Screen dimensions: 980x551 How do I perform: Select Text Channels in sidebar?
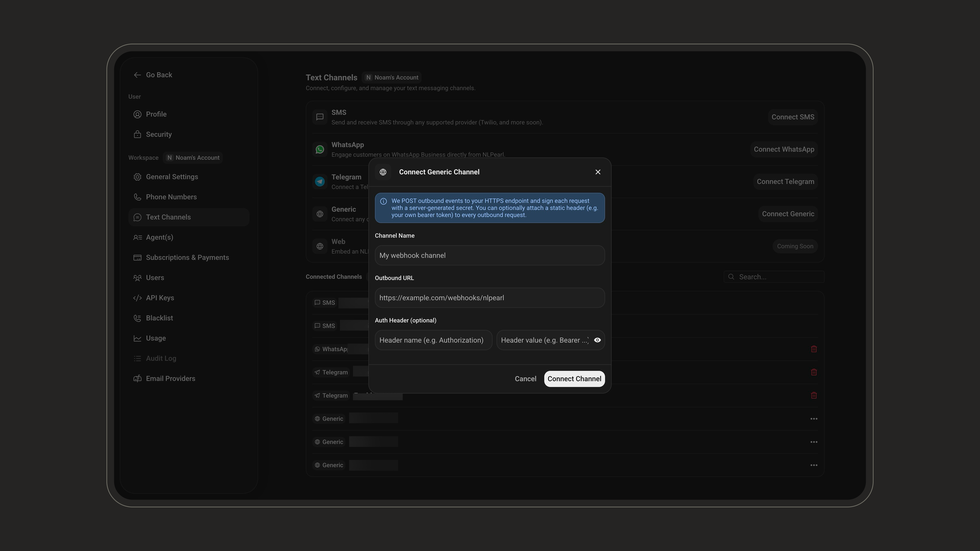coord(189,217)
